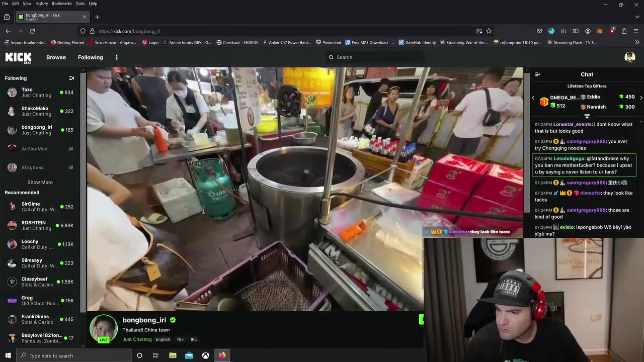Toggle Firefox sidebar icon
Viewport: 644px width, 362px height.
(x=576, y=31)
